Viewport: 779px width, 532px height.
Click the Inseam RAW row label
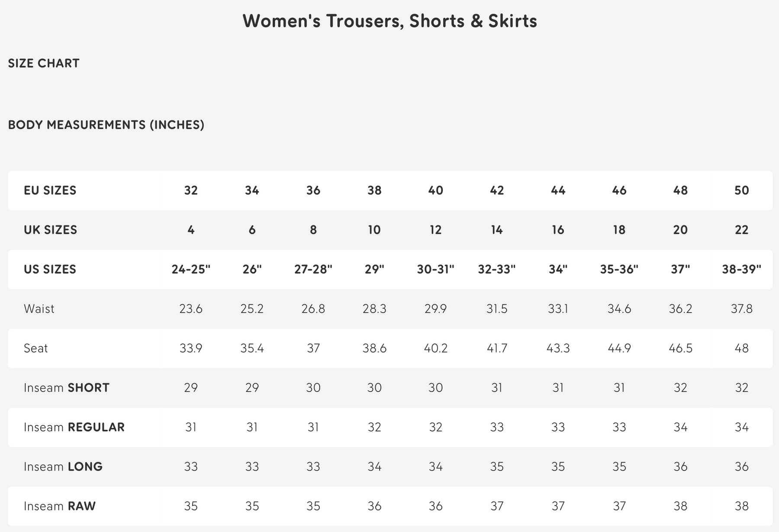[x=60, y=506]
